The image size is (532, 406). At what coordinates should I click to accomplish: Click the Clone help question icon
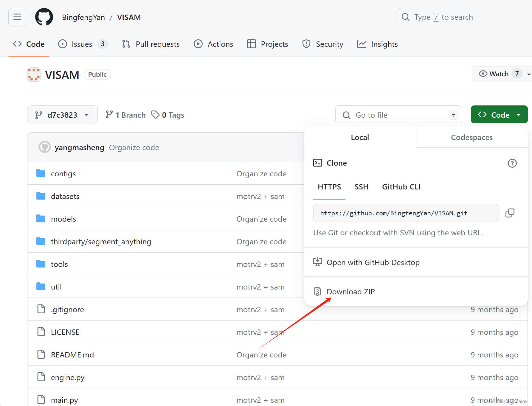pyautogui.click(x=512, y=163)
